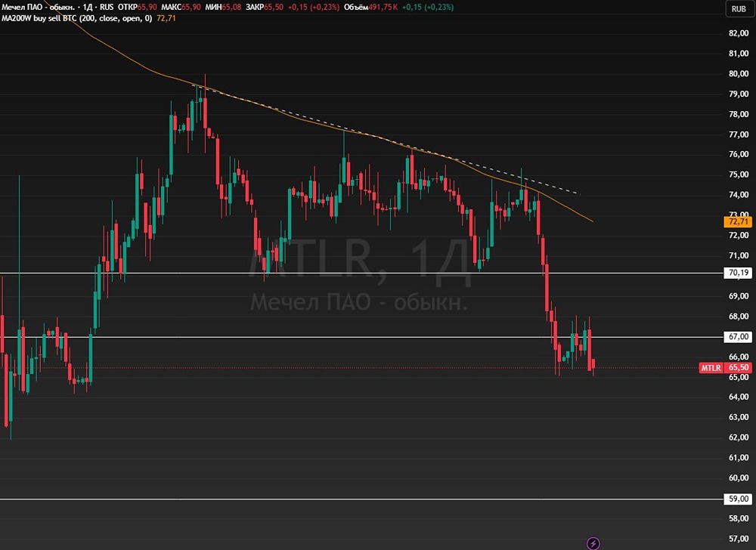
Task: Click the orange 72,71 label on price axis
Action: [x=738, y=221]
